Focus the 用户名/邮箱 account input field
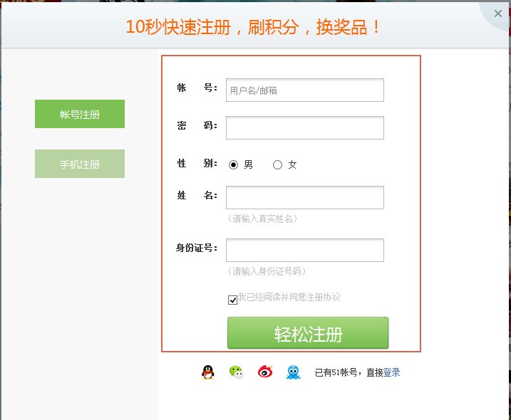This screenshot has width=511, height=420. coord(305,90)
